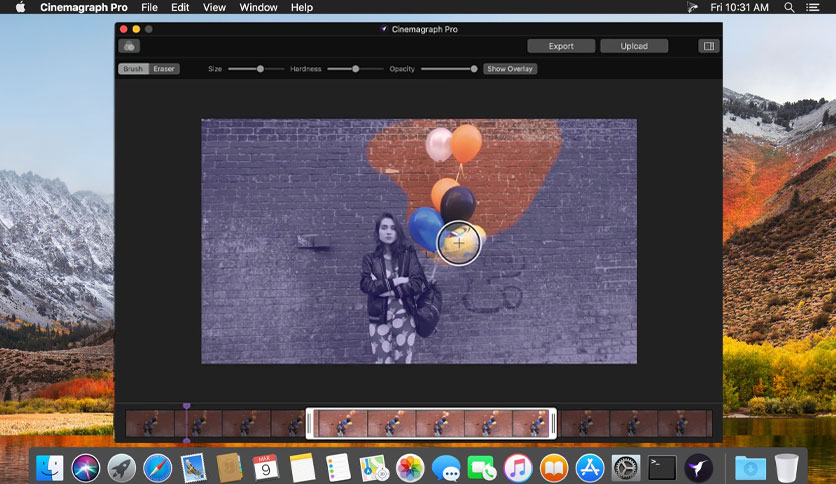Image resolution: width=836 pixels, height=484 pixels.
Task: Open Calendar from the Dock
Action: tap(266, 468)
